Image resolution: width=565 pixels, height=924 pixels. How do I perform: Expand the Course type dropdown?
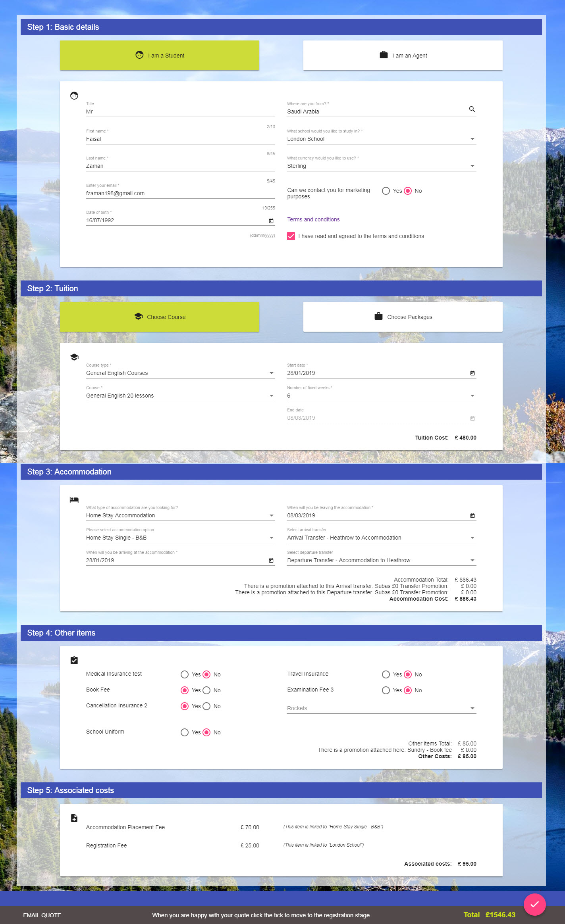181,373
